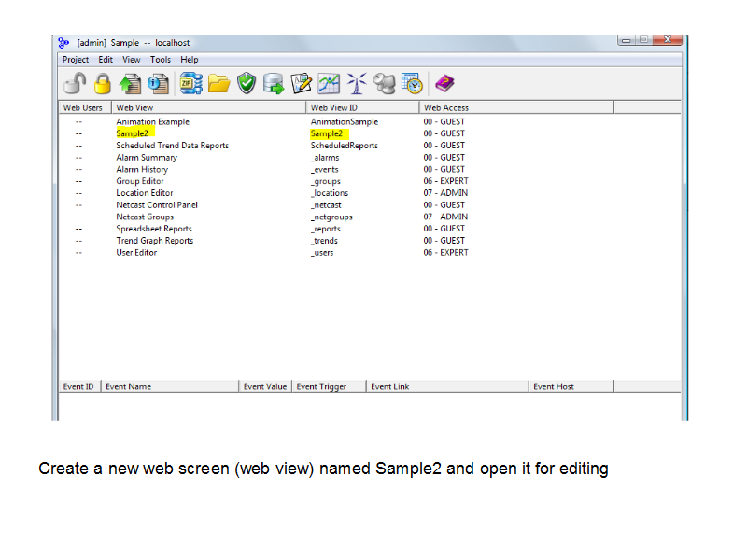This screenshot has width=747, height=560.
Task: Open the Help menu
Action: tap(190, 60)
